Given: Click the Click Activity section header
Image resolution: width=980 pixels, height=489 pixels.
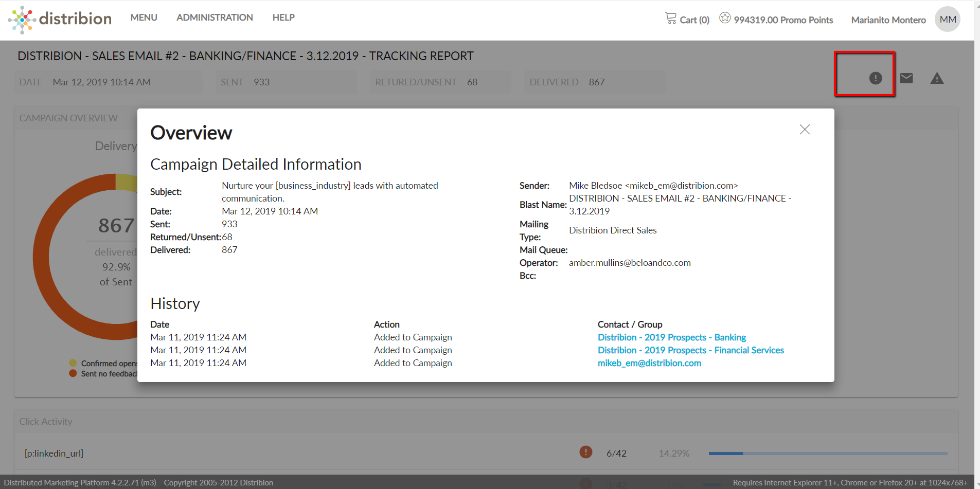Looking at the screenshot, I should [46, 422].
